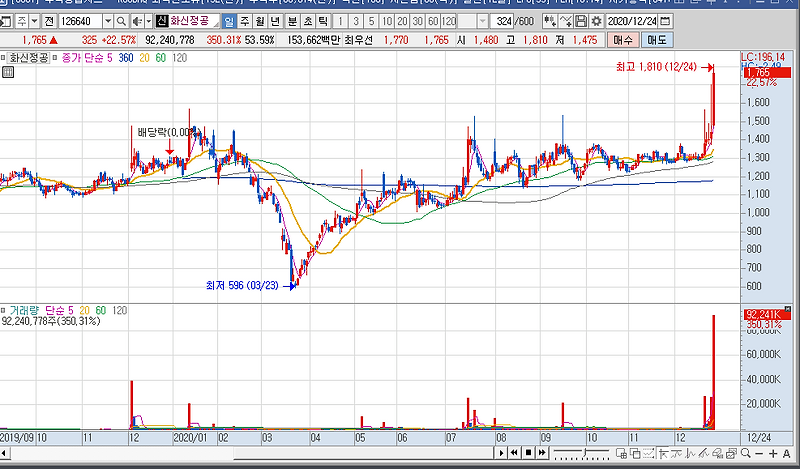Switch to the 주 weekly period tab
This screenshot has width=800, height=469.
click(245, 21)
